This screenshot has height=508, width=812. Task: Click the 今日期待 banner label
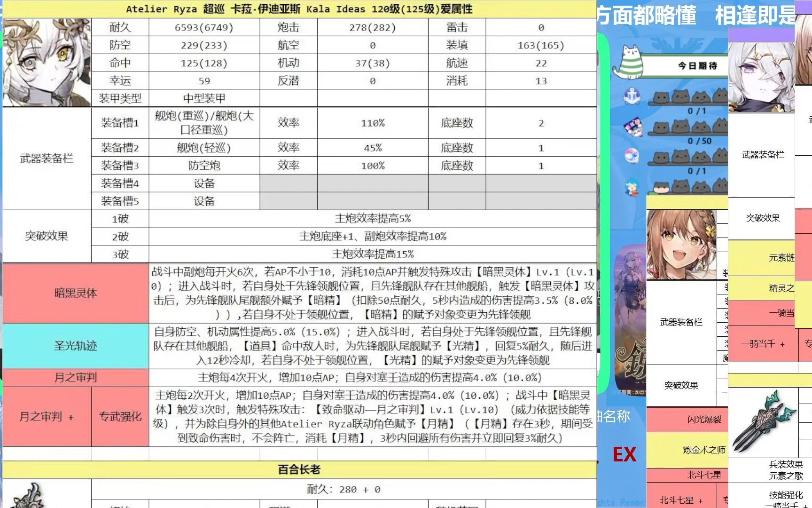click(698, 66)
